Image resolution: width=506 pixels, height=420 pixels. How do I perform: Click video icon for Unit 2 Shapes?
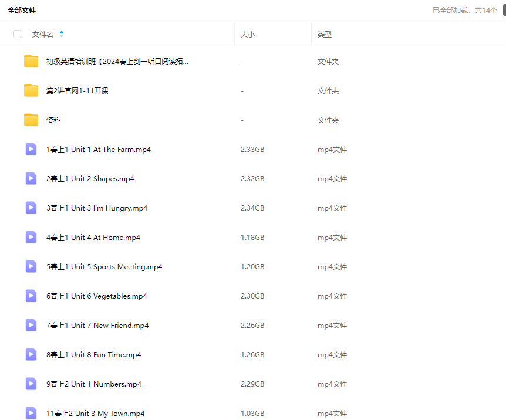click(x=31, y=179)
